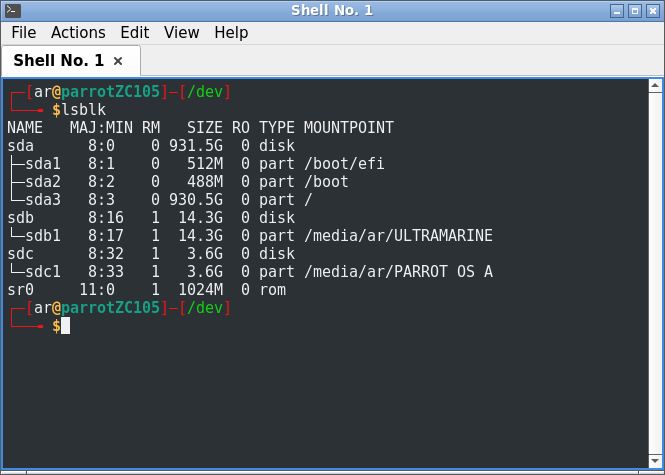Click the 488M size value
Screen dimensions: 665x475
tap(205, 182)
